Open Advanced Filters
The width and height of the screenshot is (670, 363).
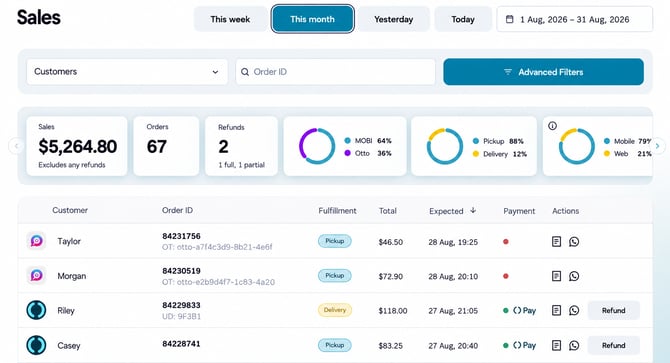(544, 72)
